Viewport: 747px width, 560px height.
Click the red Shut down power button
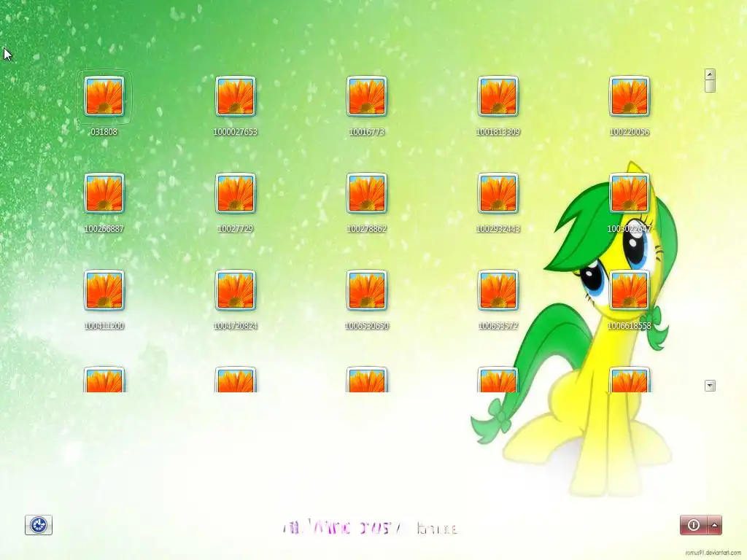click(x=694, y=525)
